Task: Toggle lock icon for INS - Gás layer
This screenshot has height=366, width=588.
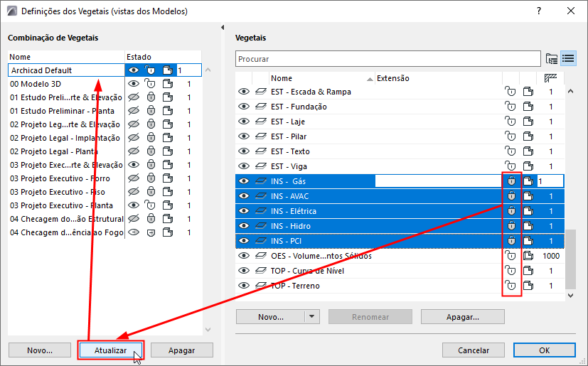Action: 511,181
